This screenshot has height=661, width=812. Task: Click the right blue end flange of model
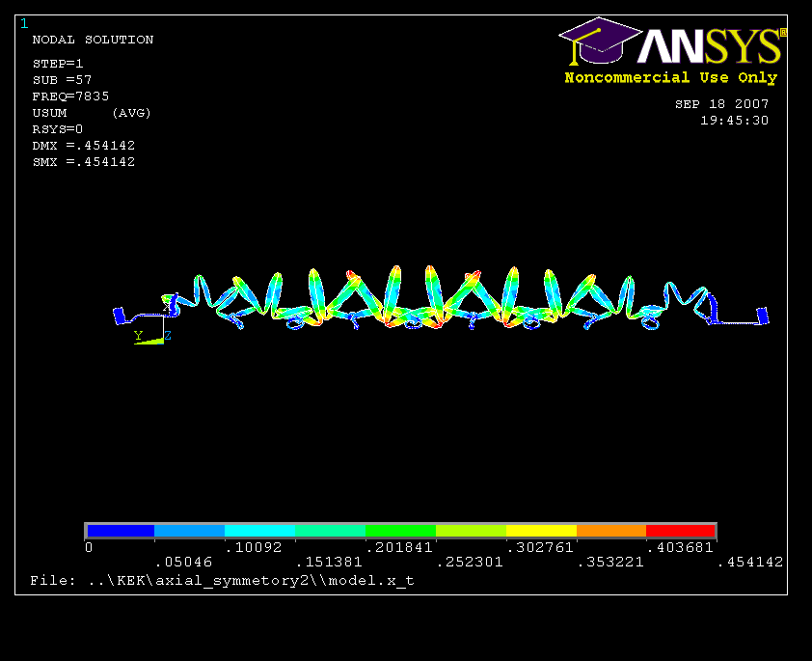763,316
